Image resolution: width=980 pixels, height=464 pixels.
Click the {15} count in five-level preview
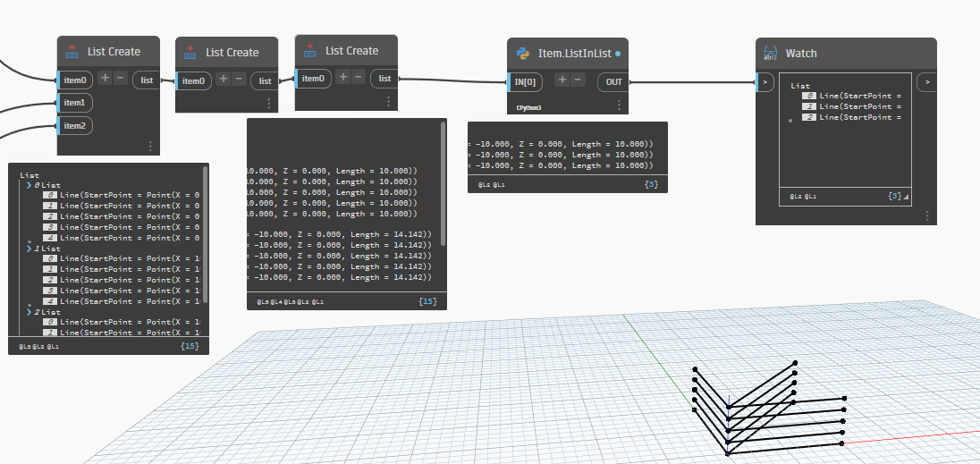tap(428, 301)
